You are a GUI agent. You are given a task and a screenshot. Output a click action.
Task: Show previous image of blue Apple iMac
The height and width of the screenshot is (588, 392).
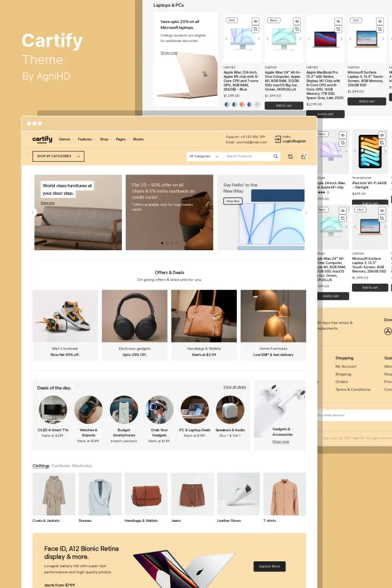[226, 38]
